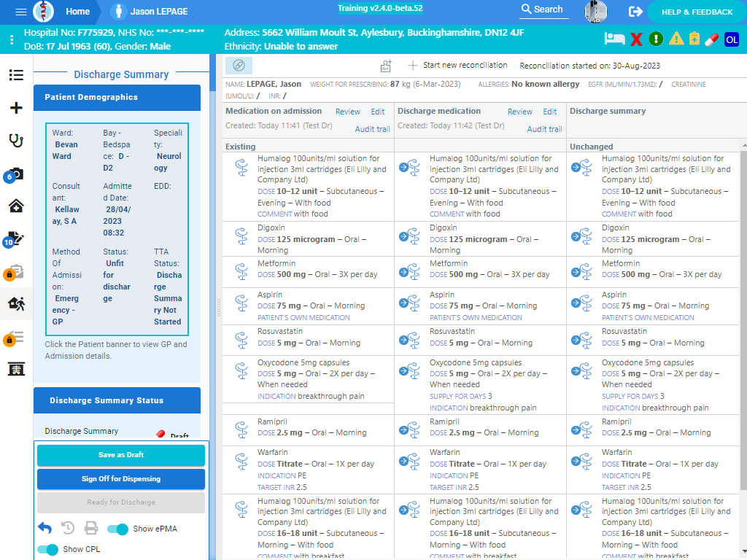
Task: Click the yellow clipboard icon in the banner
Action: tap(694, 39)
